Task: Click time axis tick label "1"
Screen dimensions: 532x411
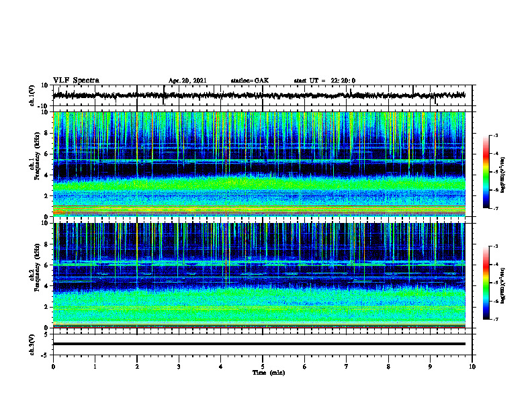Action: [x=95, y=367]
